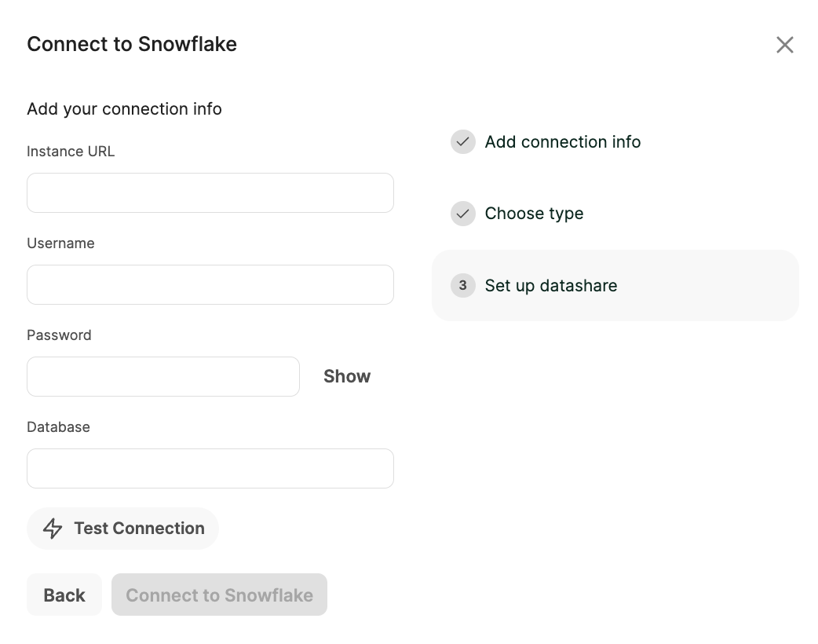Click the Instance URL text field
This screenshot has width=818, height=644.
pos(210,193)
